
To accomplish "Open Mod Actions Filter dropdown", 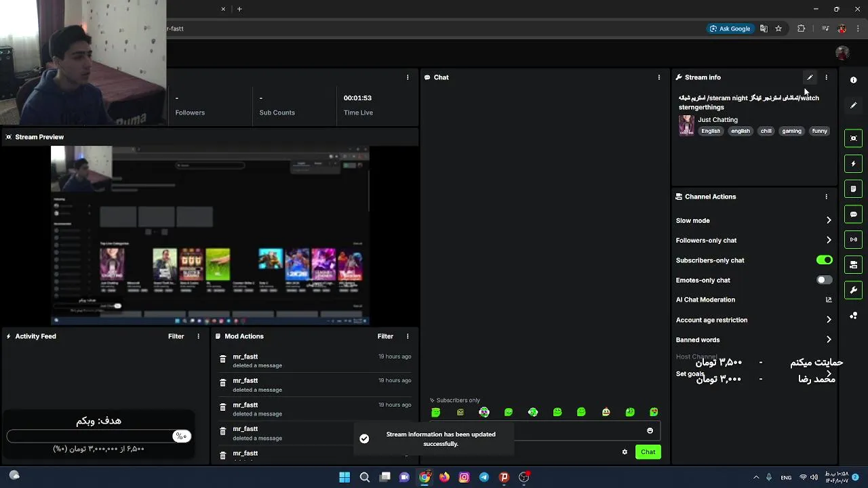I will [385, 336].
